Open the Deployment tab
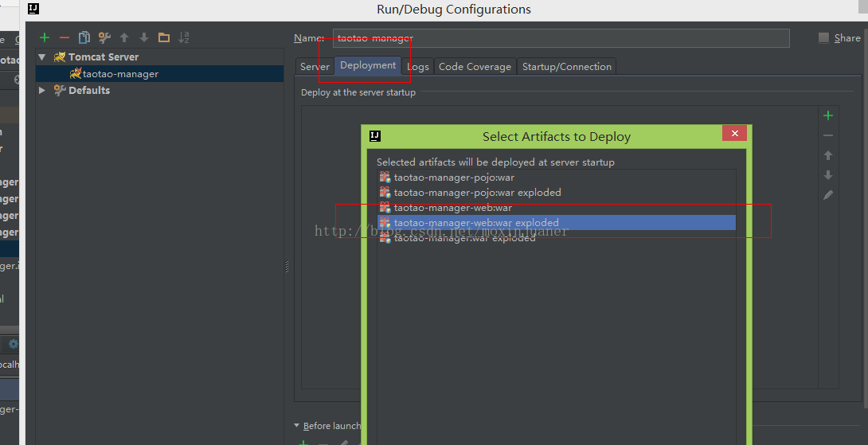 point(368,65)
